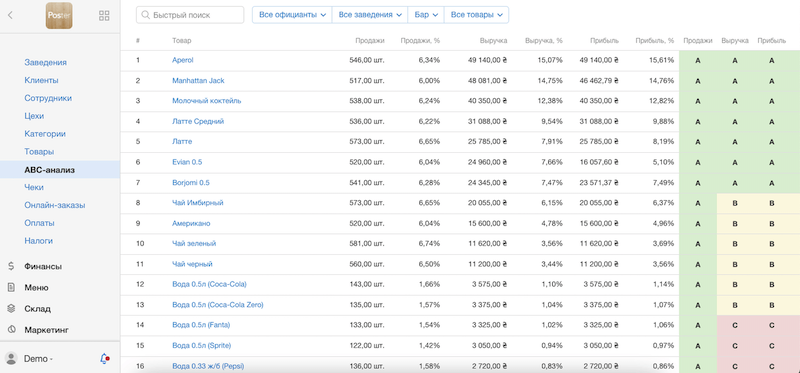800x373 pixels.
Task: Click the Demo user avatar
Action: click(x=11, y=359)
